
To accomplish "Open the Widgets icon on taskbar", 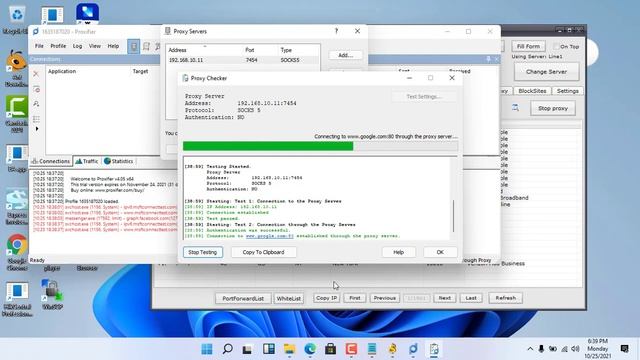I will point(269,349).
